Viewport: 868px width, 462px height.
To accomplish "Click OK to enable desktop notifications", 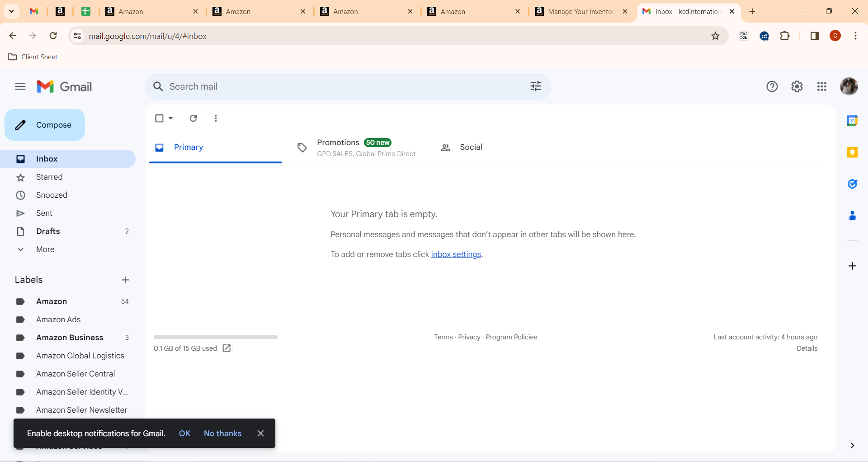I will [184, 433].
